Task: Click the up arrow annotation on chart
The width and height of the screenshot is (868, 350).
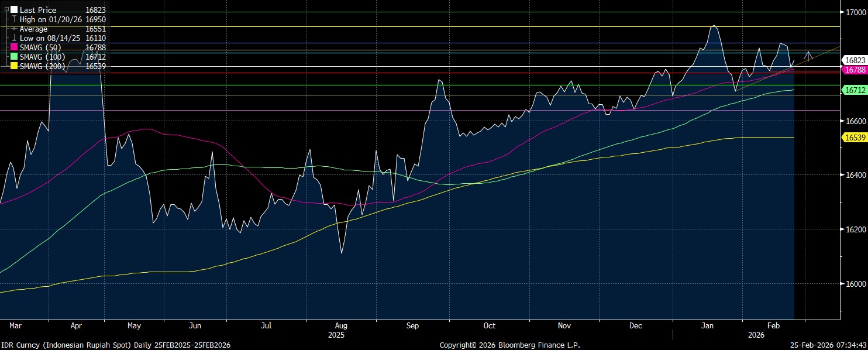Action: tap(808, 56)
